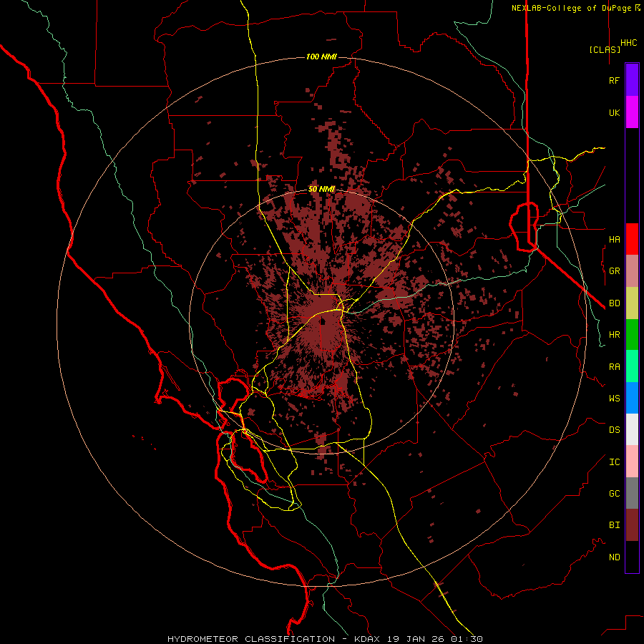Image resolution: width=644 pixels, height=644 pixels.
Task: Click the BI legend label
Action: (x=614, y=525)
